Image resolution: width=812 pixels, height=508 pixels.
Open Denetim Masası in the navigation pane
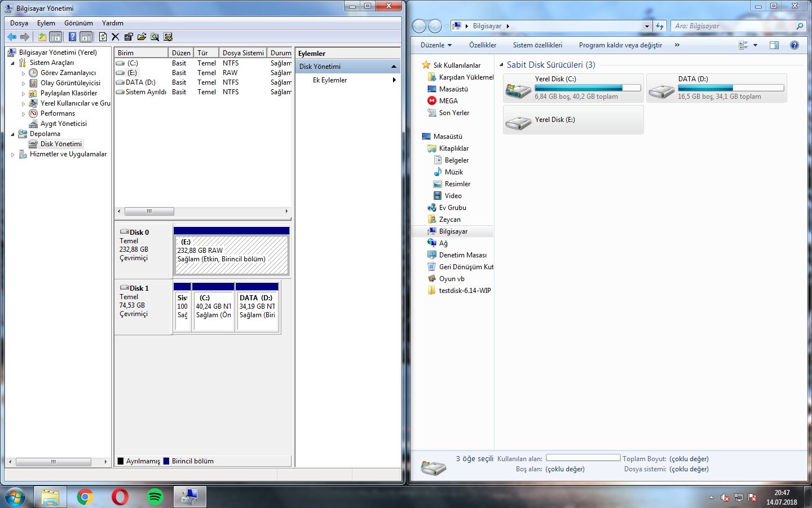[x=457, y=255]
